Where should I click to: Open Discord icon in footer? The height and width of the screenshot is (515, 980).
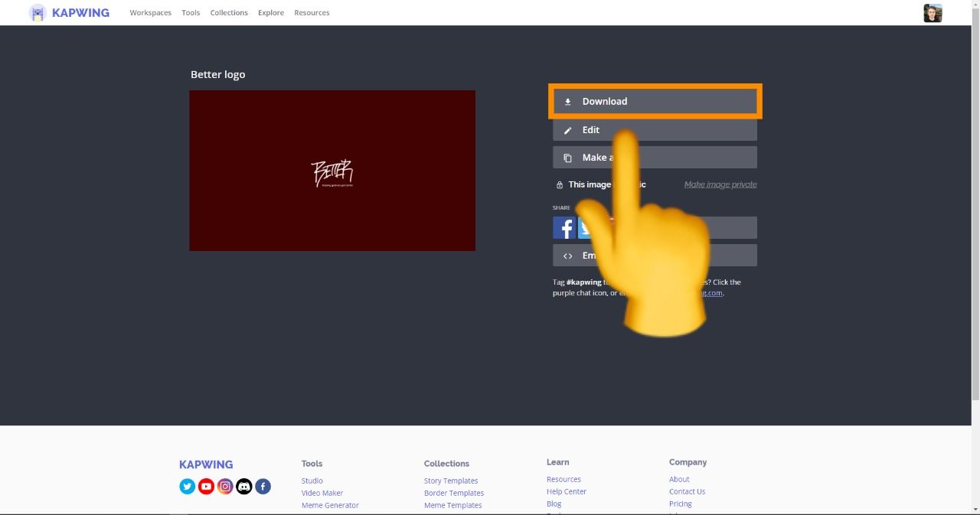(244, 487)
